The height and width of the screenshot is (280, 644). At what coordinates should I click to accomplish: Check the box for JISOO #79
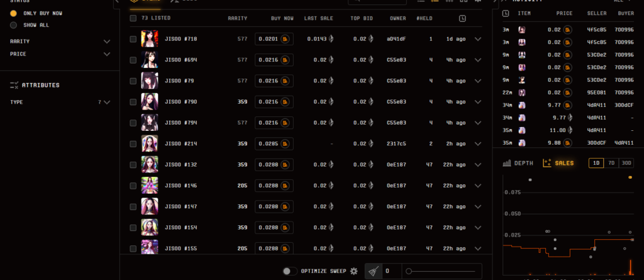[133, 81]
